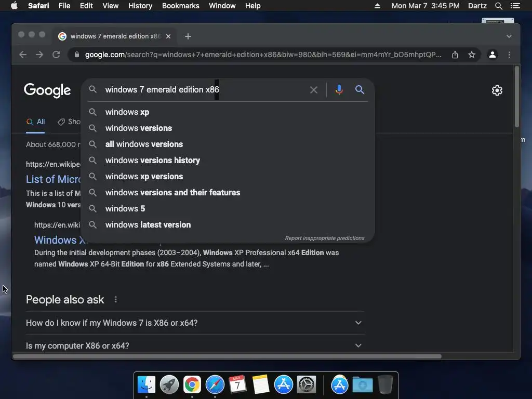Choose suggestion windows latest version
Viewport: 532px width, 399px height.
tap(228, 225)
